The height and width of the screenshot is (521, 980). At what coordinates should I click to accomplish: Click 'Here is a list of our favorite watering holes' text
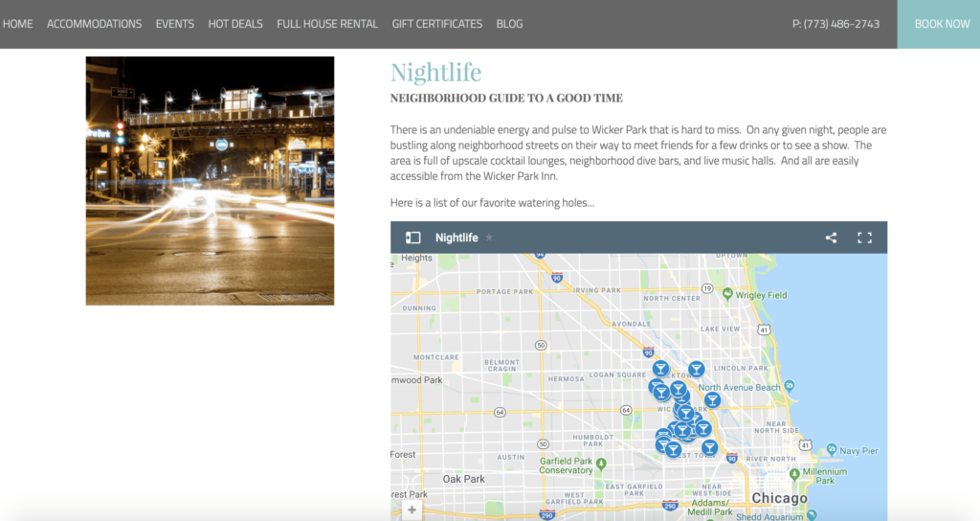coord(492,203)
